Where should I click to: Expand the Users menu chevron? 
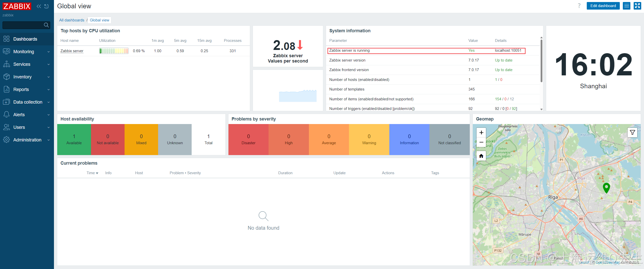pos(48,127)
